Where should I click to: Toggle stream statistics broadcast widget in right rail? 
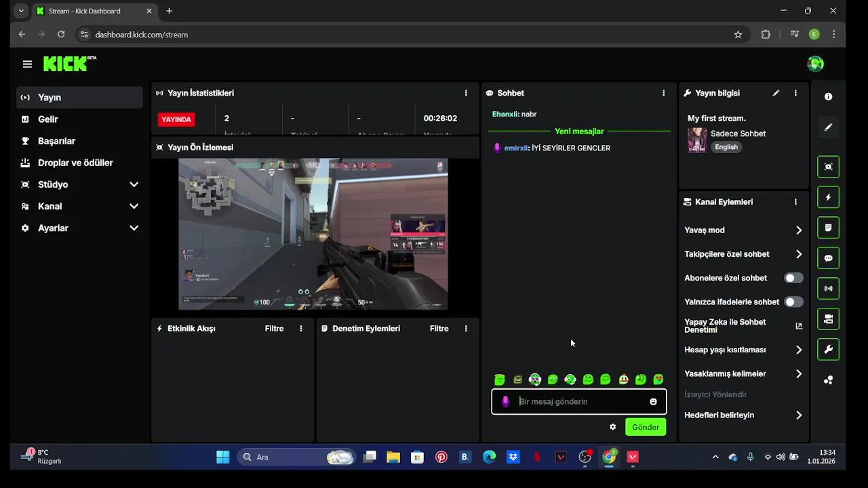tap(828, 289)
